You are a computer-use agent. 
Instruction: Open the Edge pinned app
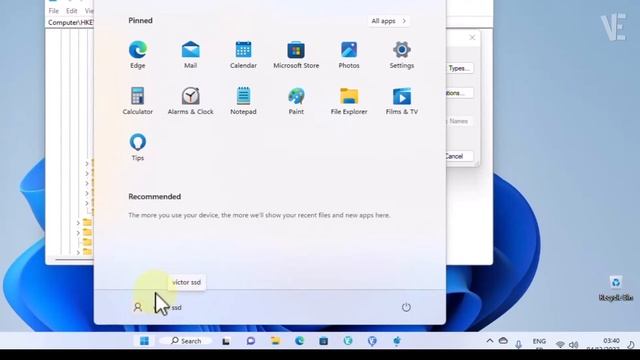point(138,54)
